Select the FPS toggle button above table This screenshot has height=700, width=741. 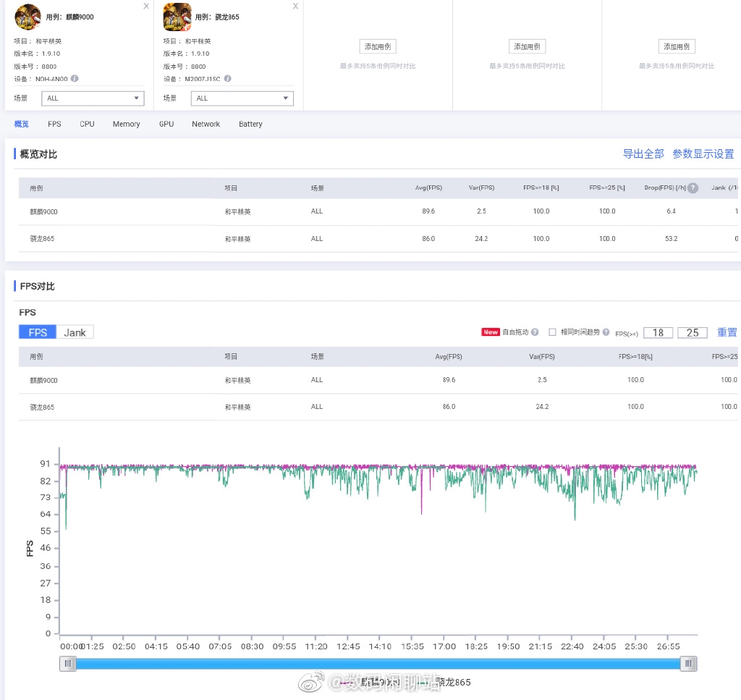point(38,332)
